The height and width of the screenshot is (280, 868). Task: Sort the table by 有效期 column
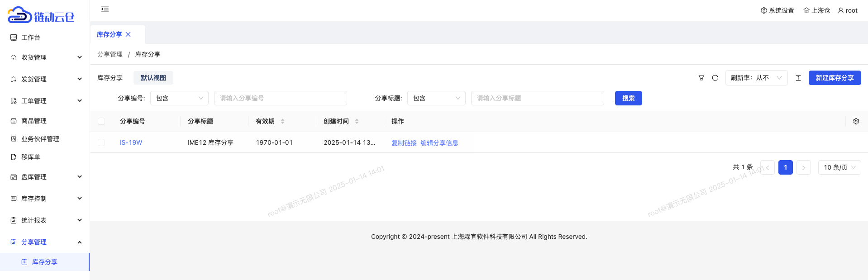point(282,121)
